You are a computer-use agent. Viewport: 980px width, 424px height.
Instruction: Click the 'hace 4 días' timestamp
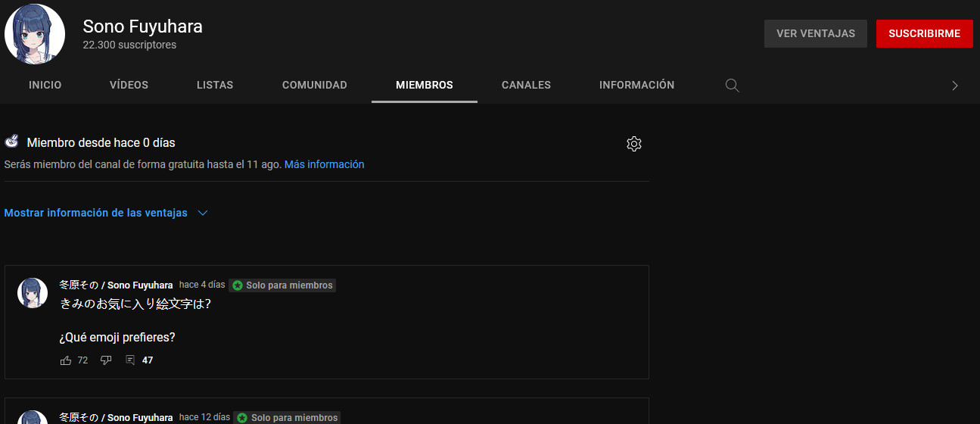202,285
